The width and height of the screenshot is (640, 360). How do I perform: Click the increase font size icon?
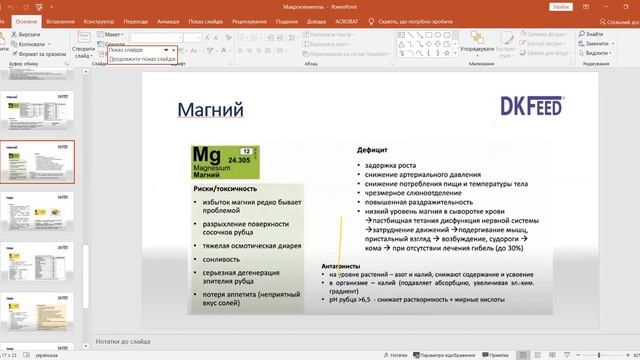[207, 38]
